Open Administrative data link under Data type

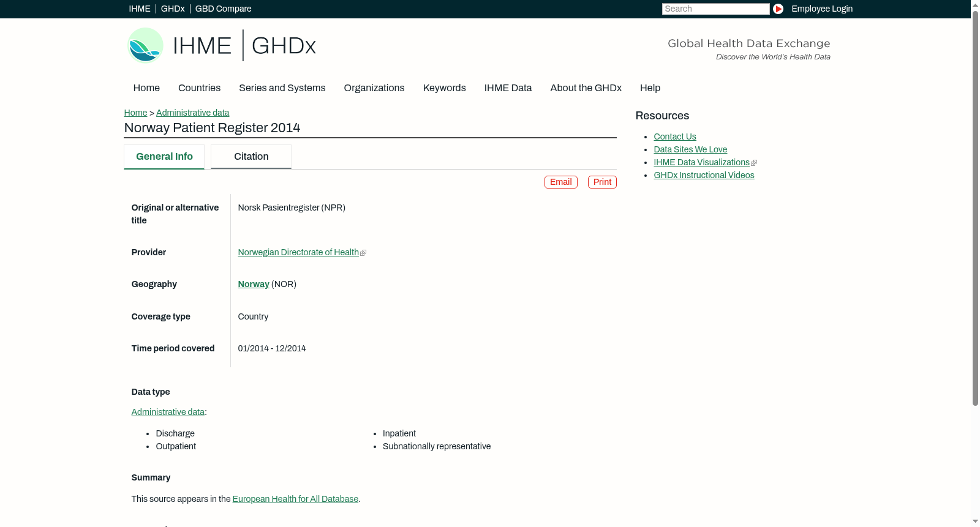pos(168,412)
